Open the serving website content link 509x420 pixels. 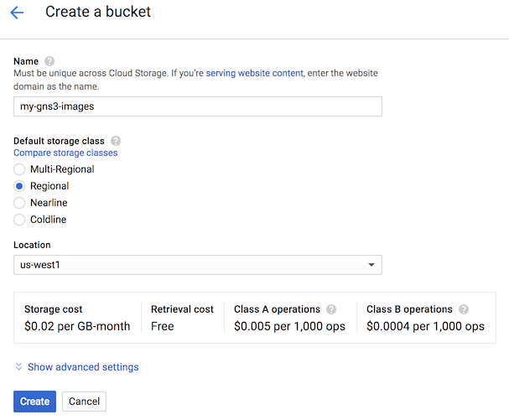tap(254, 74)
